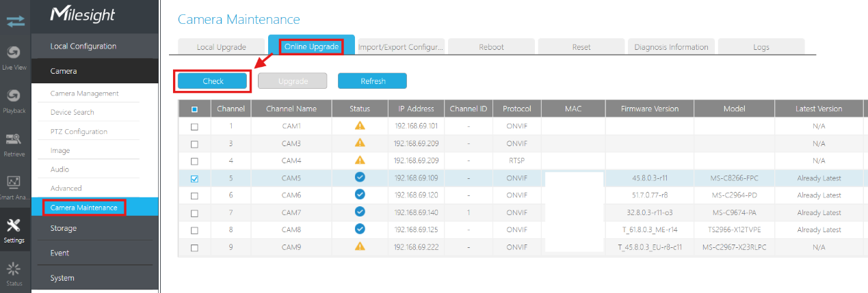
Task: Click CAM5 connected status checkmark icon
Action: 360,178
